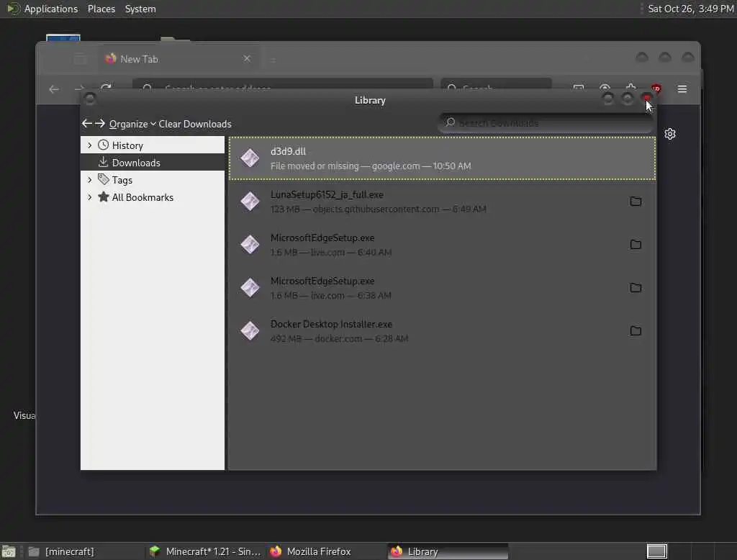Click the LunaSetup file type icon
The image size is (737, 560).
coord(250,202)
